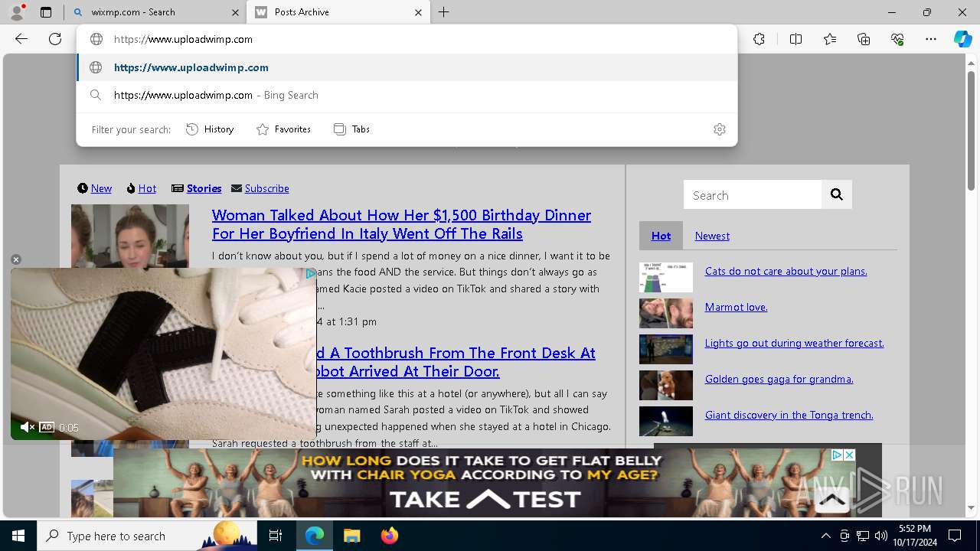980x551 pixels.
Task: Filter suggestions by History
Action: pos(210,129)
